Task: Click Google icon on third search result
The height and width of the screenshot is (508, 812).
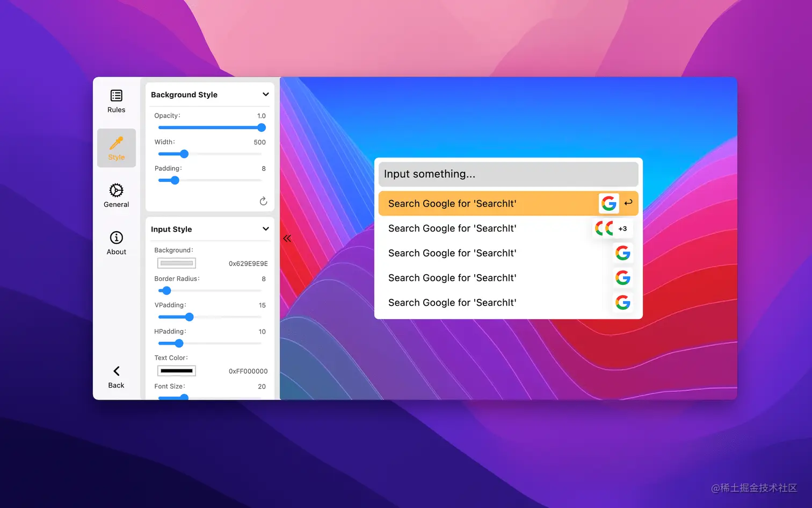Action: (x=623, y=253)
